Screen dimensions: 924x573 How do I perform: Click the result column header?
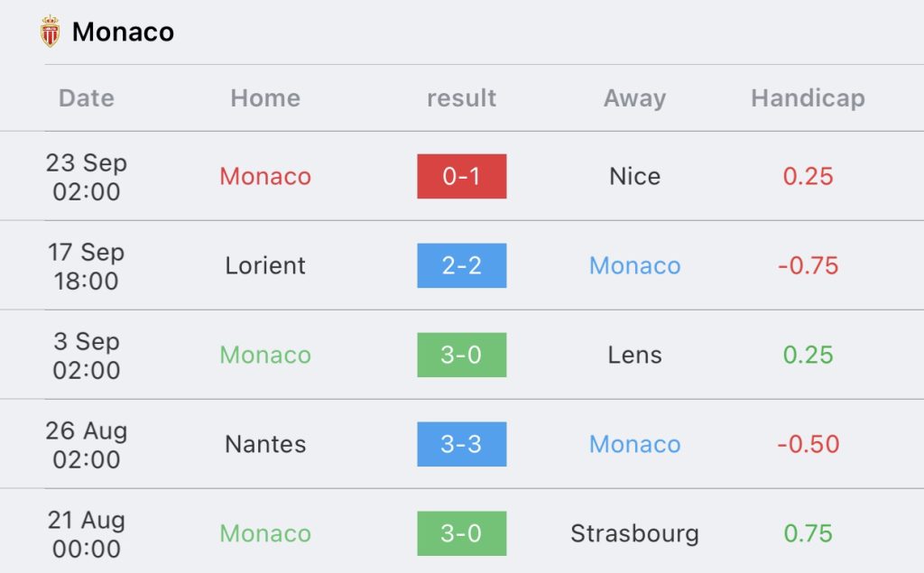click(x=461, y=98)
